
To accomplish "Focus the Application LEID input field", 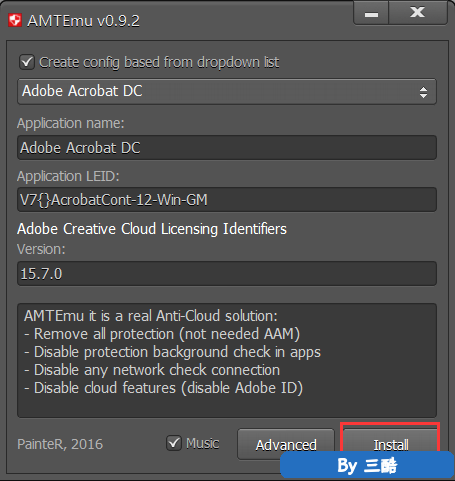I will click(x=227, y=200).
